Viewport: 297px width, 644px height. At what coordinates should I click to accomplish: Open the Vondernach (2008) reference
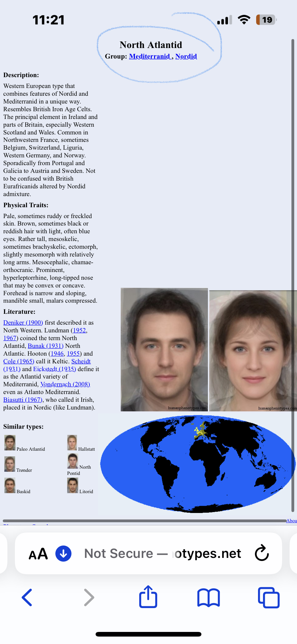[65, 384]
